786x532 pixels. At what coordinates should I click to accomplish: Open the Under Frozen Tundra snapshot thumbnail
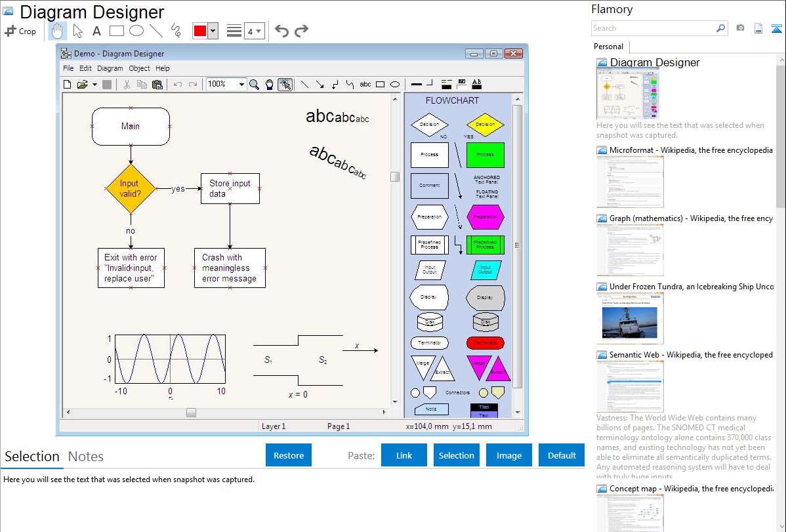tap(630, 318)
